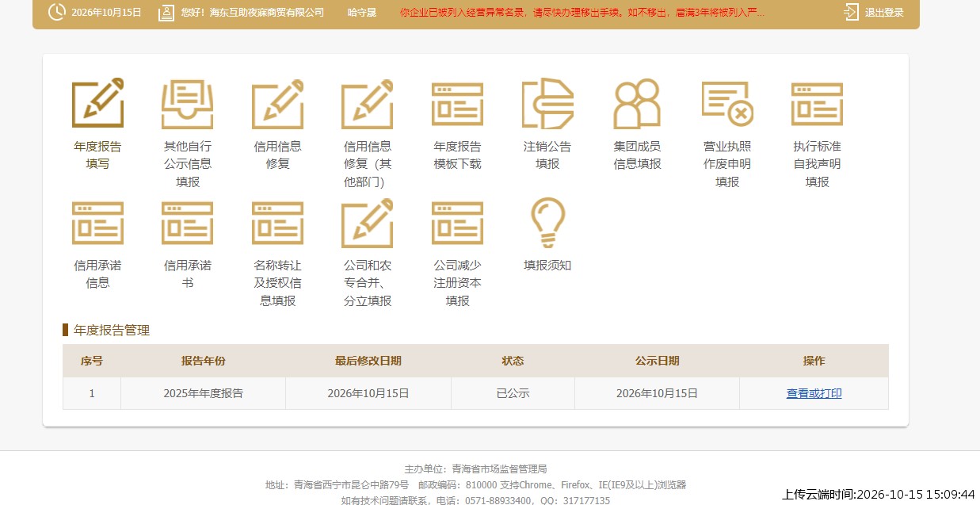
Task: Click the 报告年份 column header
Action: [204, 361]
